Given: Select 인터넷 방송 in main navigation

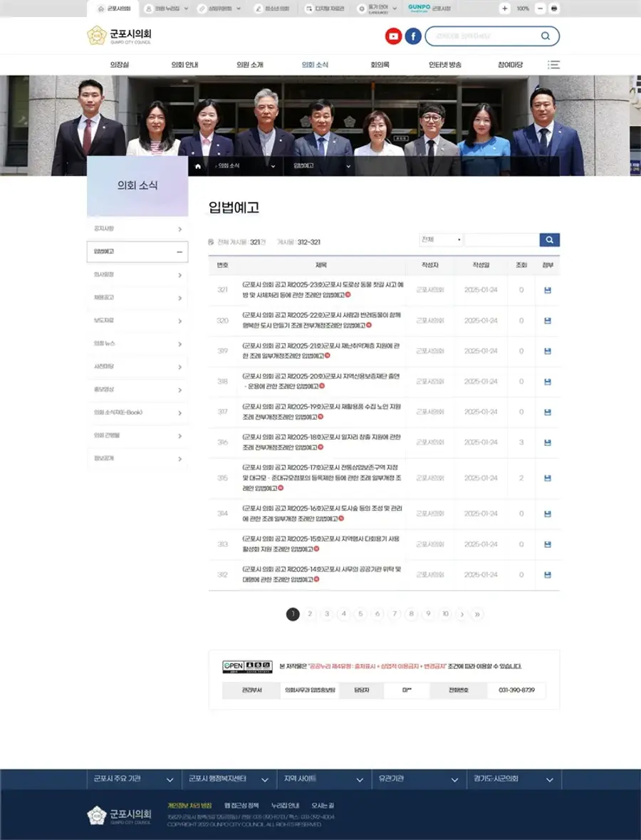Looking at the screenshot, I should click(444, 65).
